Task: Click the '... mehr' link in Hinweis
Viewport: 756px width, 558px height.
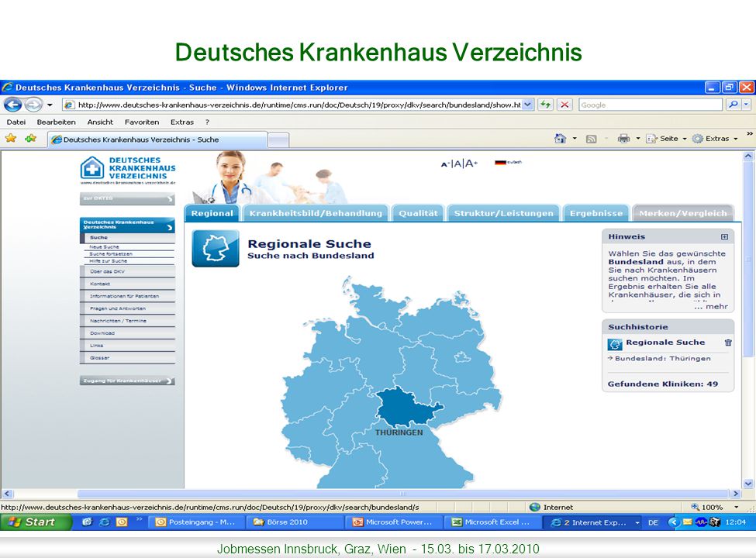Action: pos(711,306)
